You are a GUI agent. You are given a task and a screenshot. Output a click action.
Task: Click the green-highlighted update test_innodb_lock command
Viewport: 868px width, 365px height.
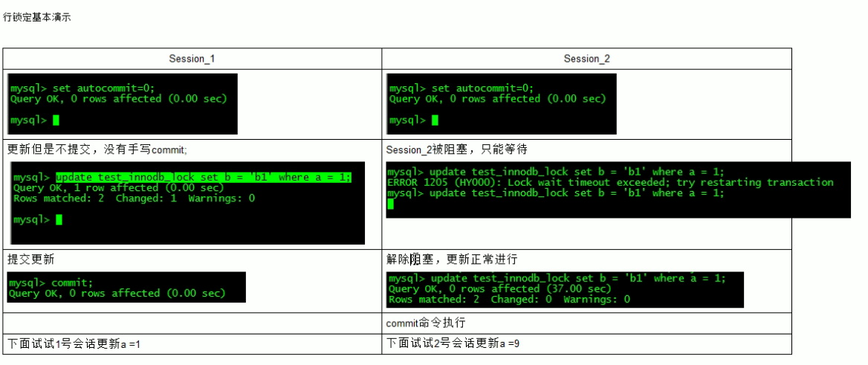[203, 177]
